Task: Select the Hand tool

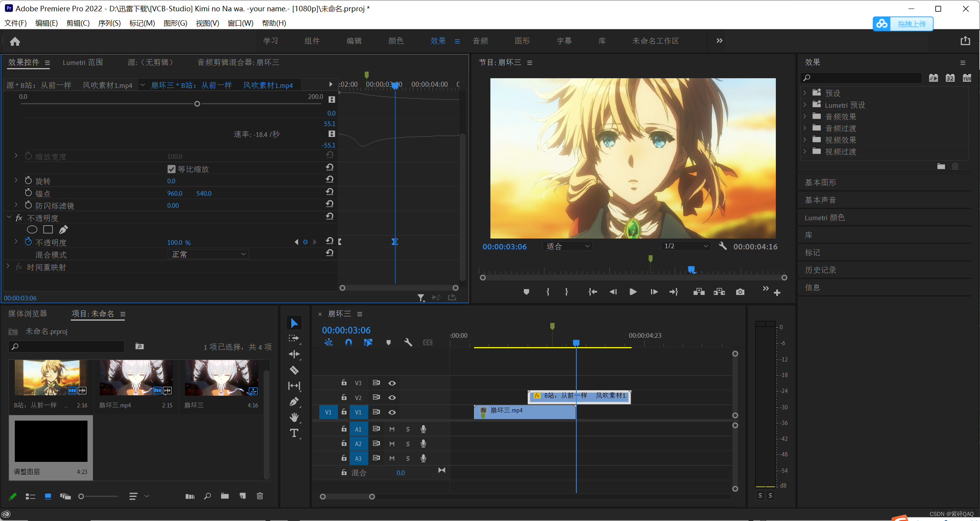Action: click(x=294, y=418)
